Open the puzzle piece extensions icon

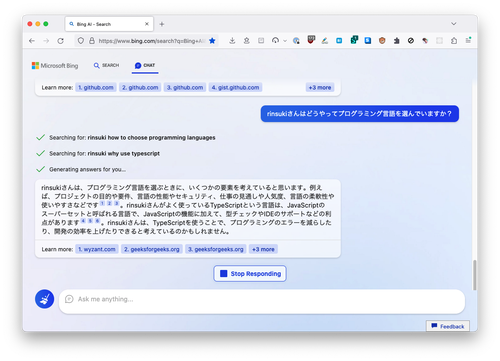(x=396, y=41)
